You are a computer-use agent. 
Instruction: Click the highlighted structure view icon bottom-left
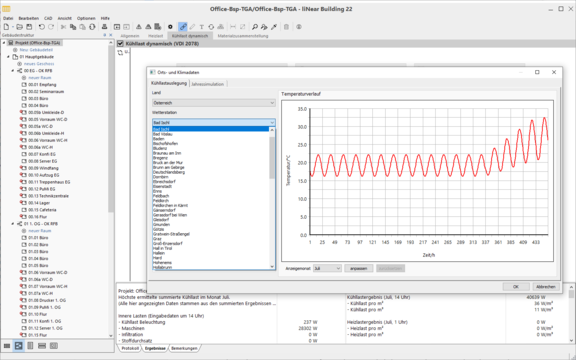tap(18, 346)
